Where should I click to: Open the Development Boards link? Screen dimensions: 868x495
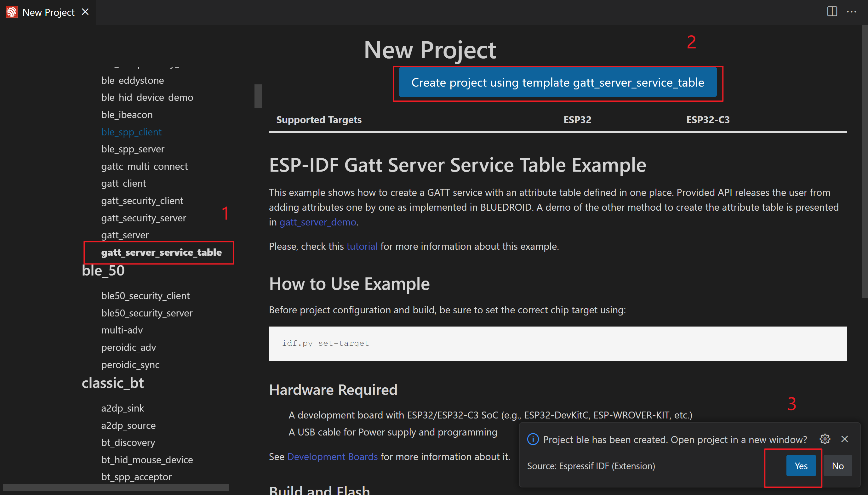point(332,457)
